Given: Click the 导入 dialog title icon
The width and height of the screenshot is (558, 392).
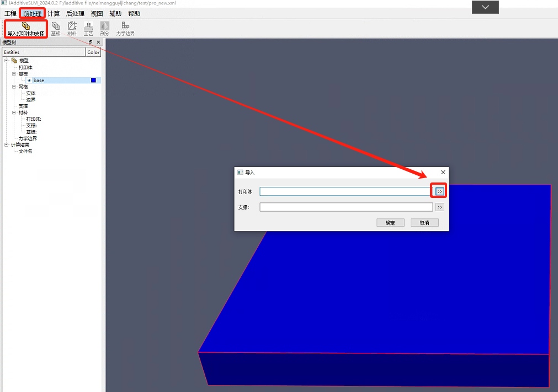Looking at the screenshot, I should pyautogui.click(x=240, y=173).
